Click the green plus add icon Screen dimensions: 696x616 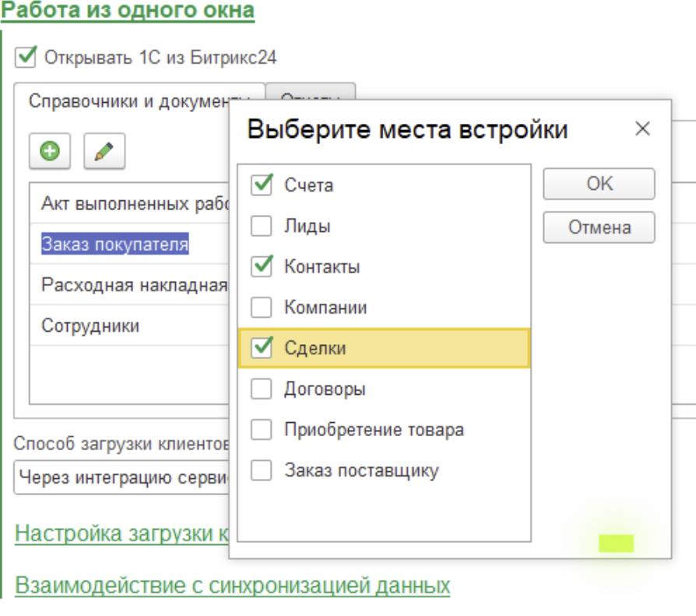point(51,150)
